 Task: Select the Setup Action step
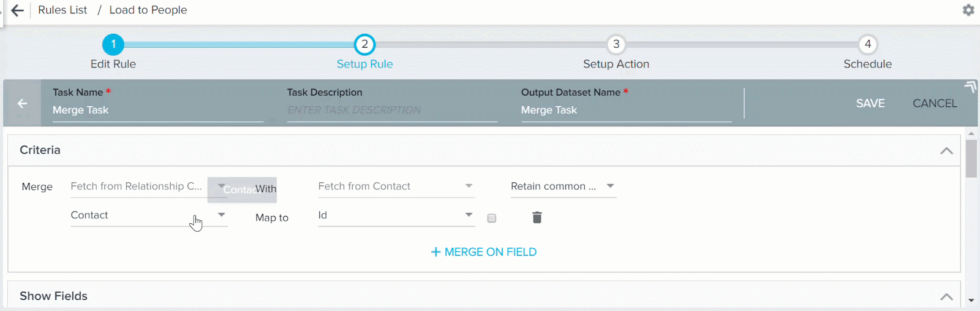(x=616, y=64)
